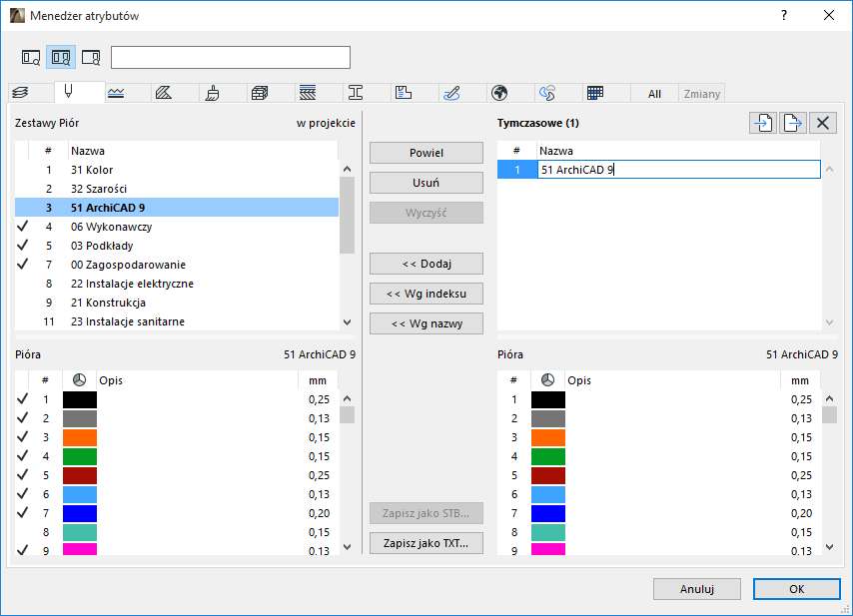
Task: Click the question mark help icon
Action: [x=784, y=15]
